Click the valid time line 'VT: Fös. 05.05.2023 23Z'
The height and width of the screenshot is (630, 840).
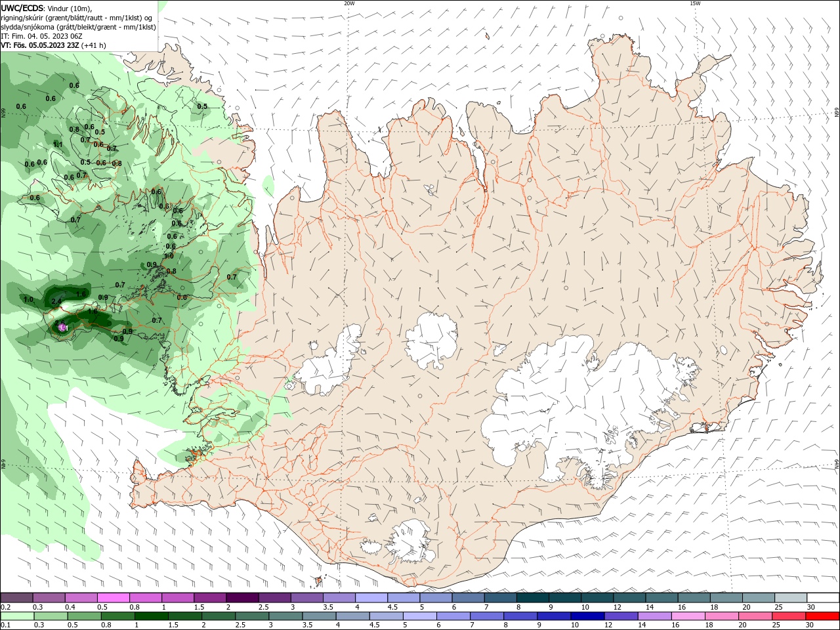(x=40, y=45)
